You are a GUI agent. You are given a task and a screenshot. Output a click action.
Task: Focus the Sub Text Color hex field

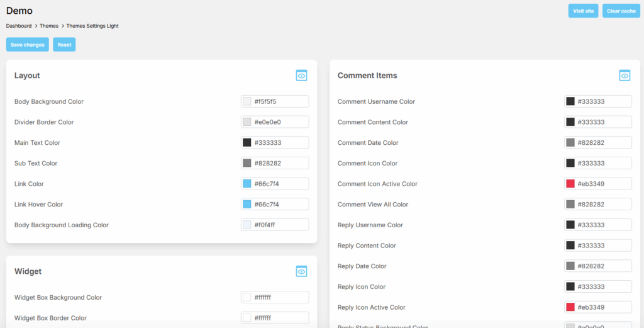(280, 163)
